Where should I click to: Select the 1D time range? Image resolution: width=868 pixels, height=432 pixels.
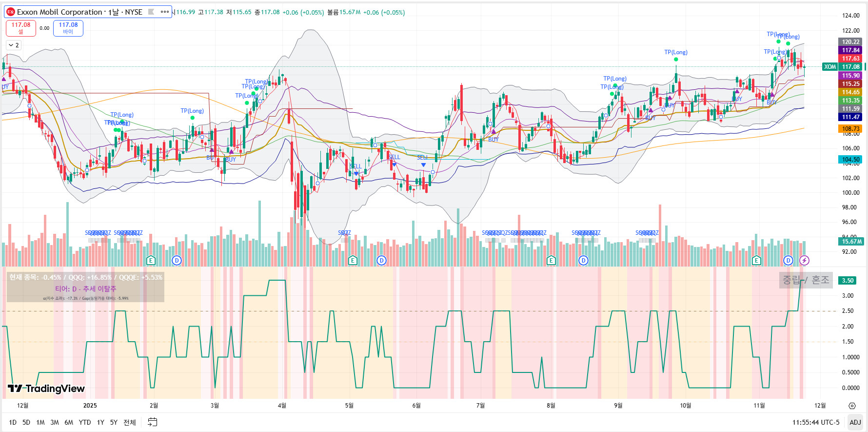[13, 422]
